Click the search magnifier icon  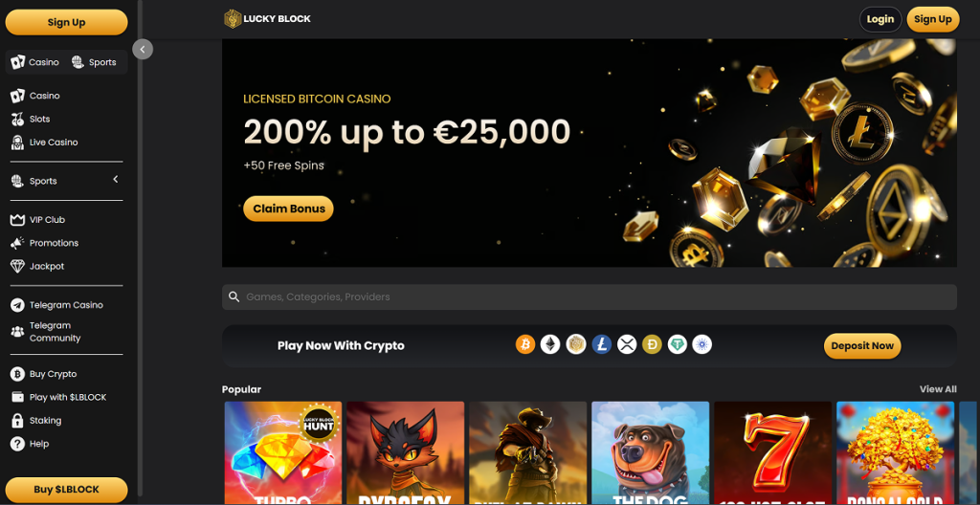[234, 296]
